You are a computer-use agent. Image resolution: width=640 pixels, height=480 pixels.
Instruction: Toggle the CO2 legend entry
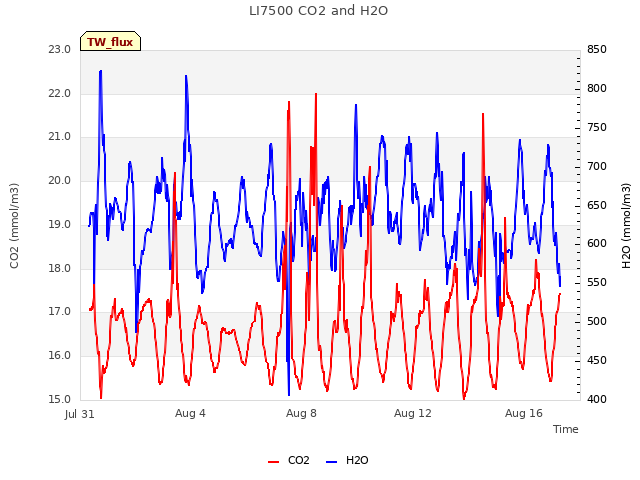pos(288,460)
